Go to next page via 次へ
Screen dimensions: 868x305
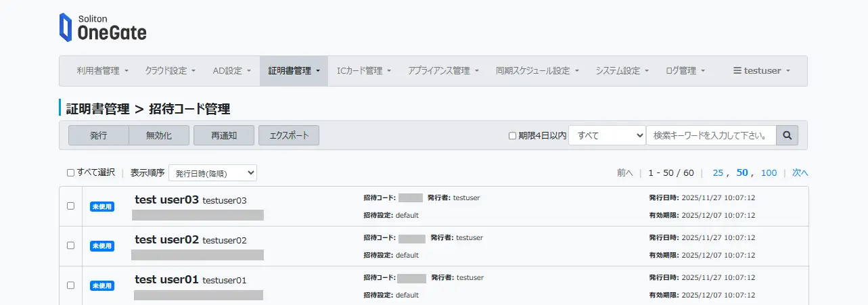[x=800, y=172]
